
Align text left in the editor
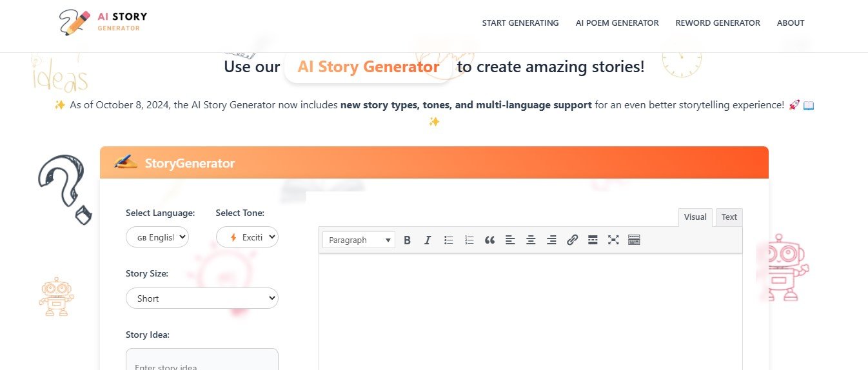coord(510,240)
